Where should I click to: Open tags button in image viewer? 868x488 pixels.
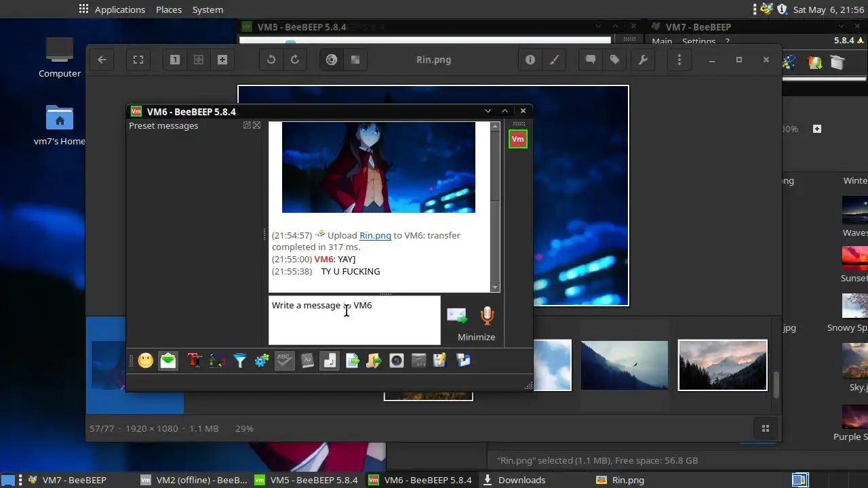click(614, 60)
